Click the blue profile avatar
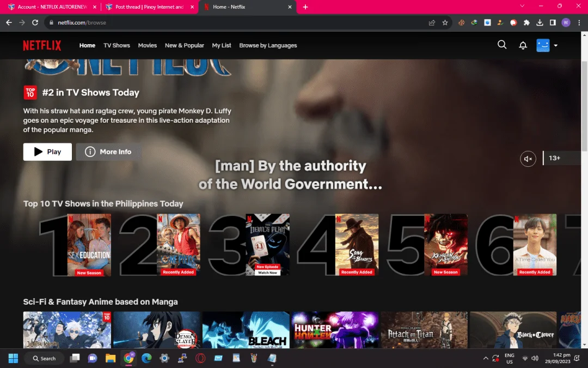Viewport: 588px width, 368px height. coord(543,45)
